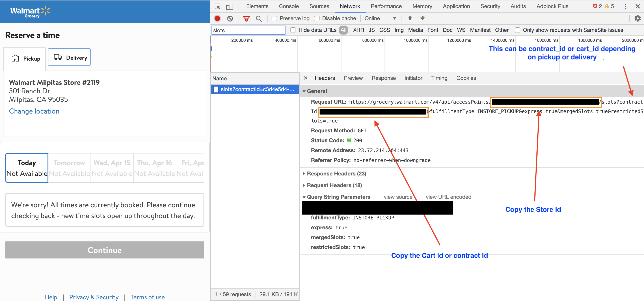
Task: Select the Response tab of request
Action: [x=383, y=78]
